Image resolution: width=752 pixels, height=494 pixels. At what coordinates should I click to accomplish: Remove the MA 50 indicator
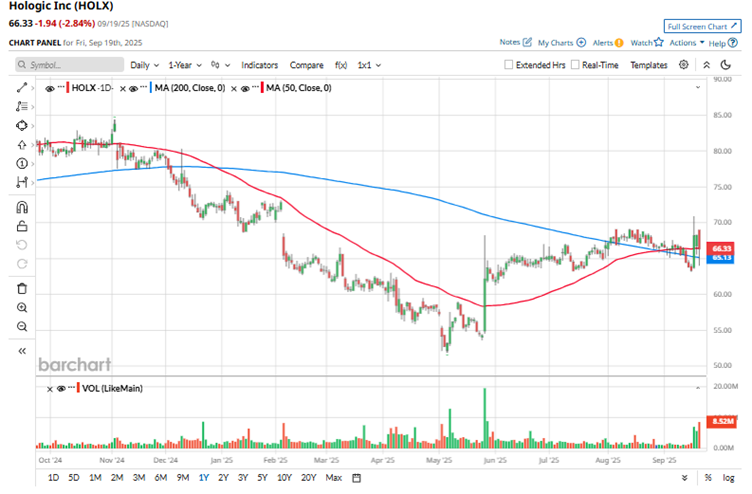point(234,88)
